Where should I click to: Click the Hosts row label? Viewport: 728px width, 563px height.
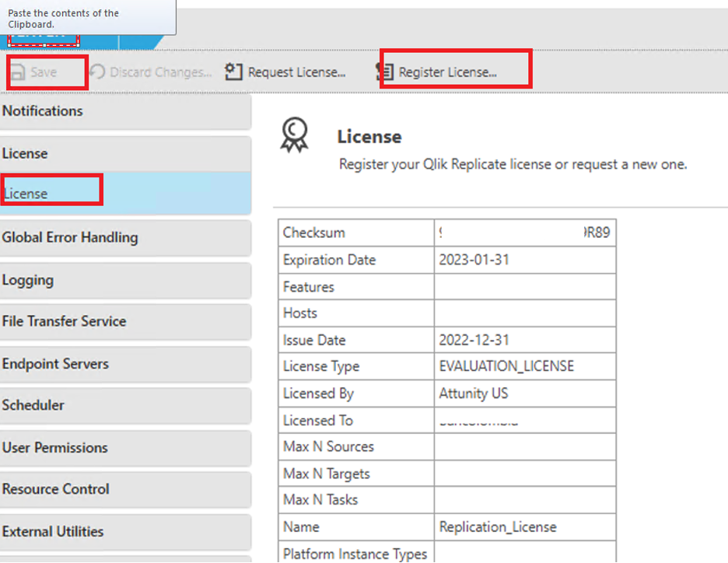[300, 313]
